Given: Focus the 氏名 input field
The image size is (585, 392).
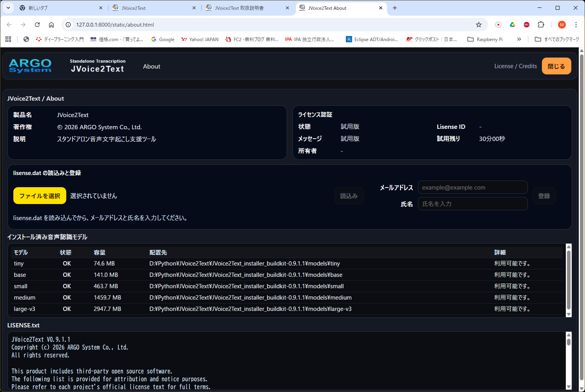Looking at the screenshot, I should click(x=472, y=204).
